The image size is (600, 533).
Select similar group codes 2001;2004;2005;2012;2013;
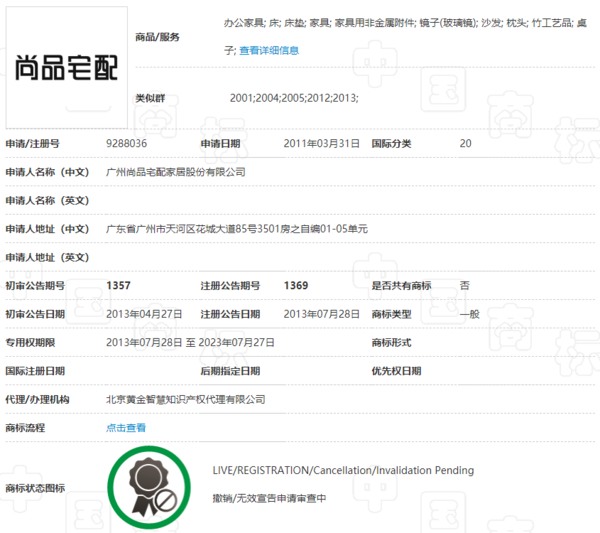[294, 98]
